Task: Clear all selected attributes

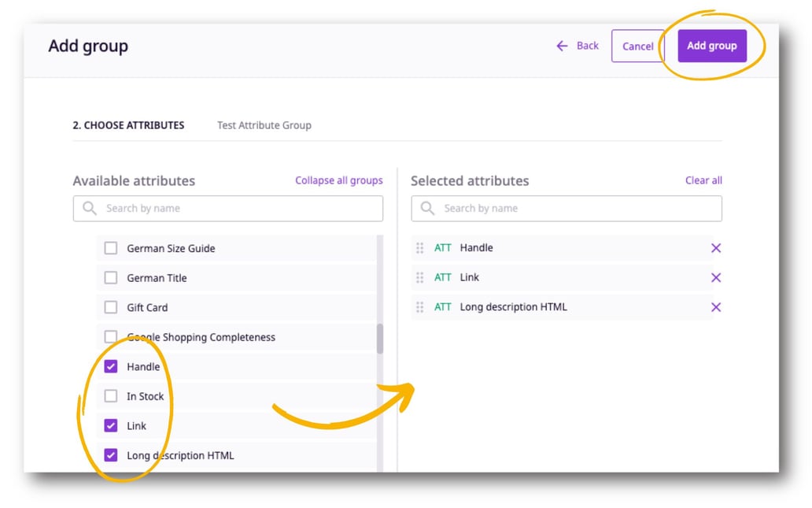Action: coord(703,180)
